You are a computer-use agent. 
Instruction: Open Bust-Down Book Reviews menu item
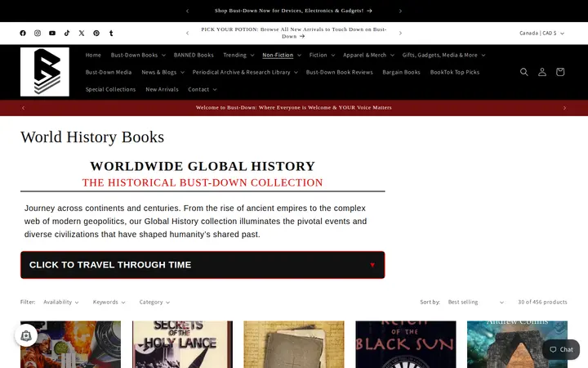[x=340, y=72]
